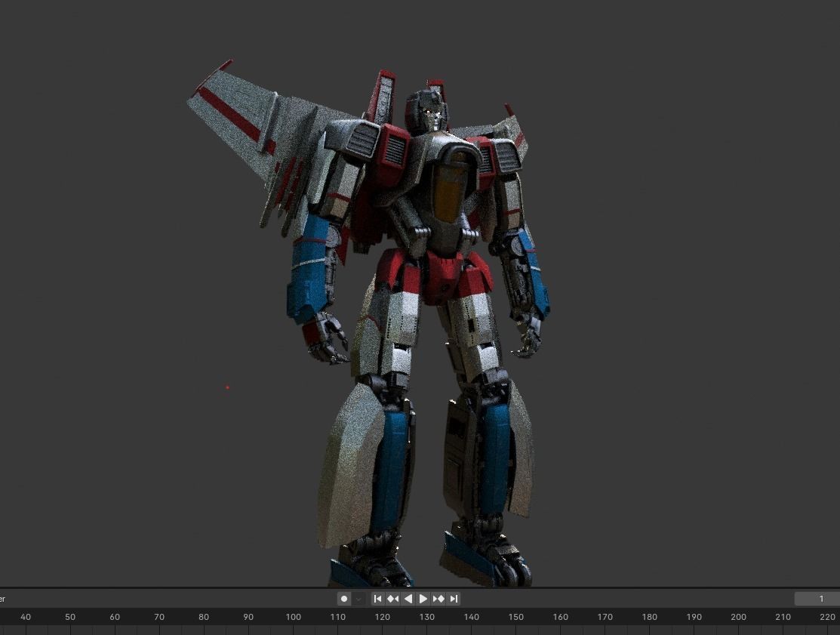Click frame 200 on the timeline ruler
Image resolution: width=840 pixels, height=635 pixels.
click(x=738, y=617)
